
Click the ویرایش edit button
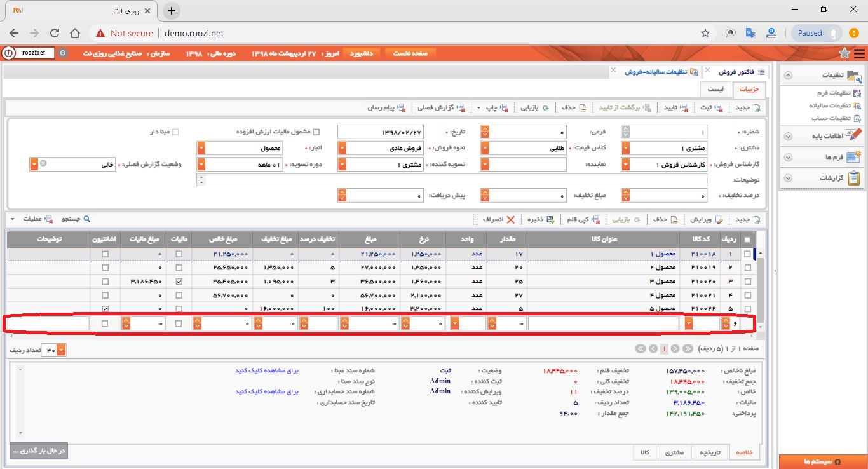click(705, 219)
